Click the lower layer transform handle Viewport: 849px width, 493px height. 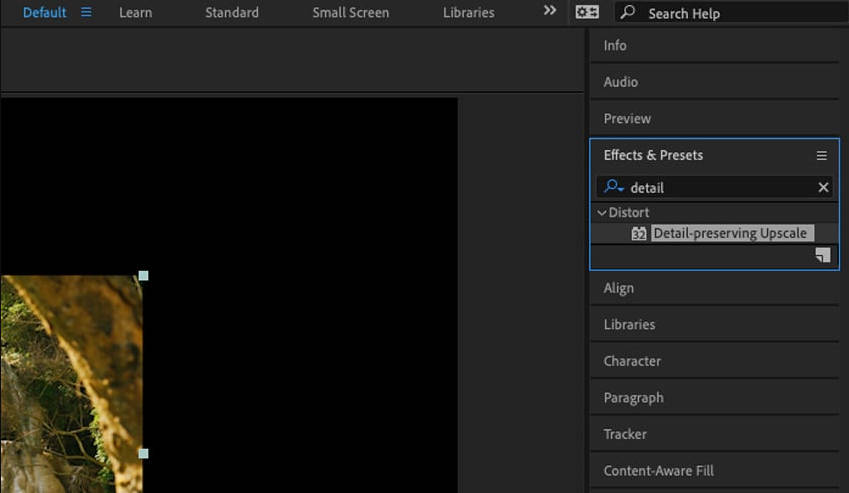(143, 453)
